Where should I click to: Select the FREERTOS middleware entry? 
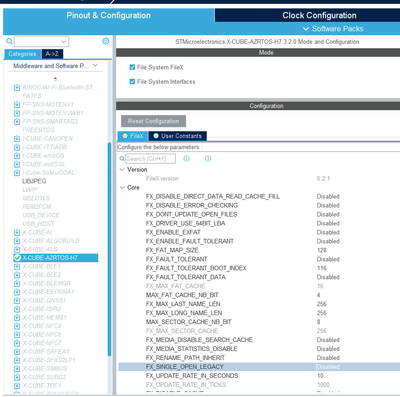[38, 130]
